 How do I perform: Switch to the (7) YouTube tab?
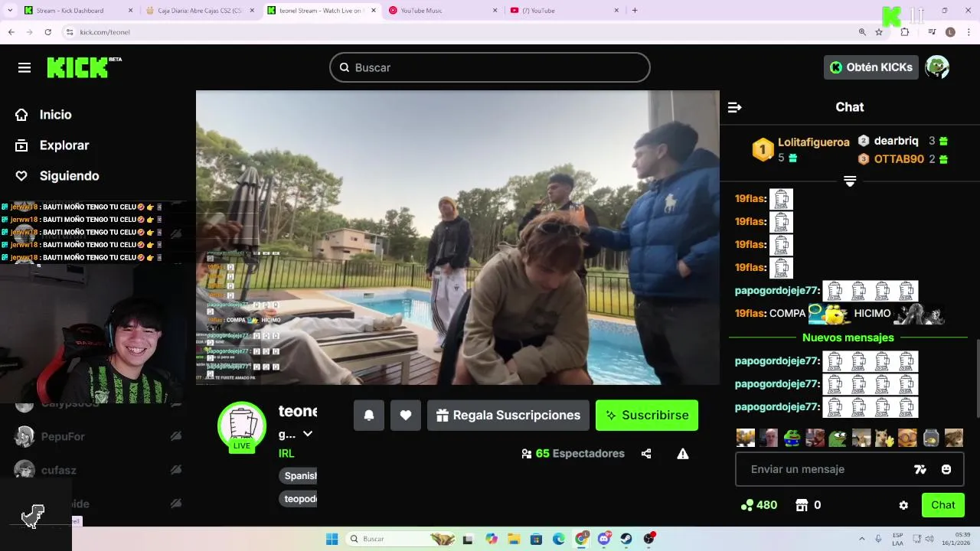[x=563, y=11]
